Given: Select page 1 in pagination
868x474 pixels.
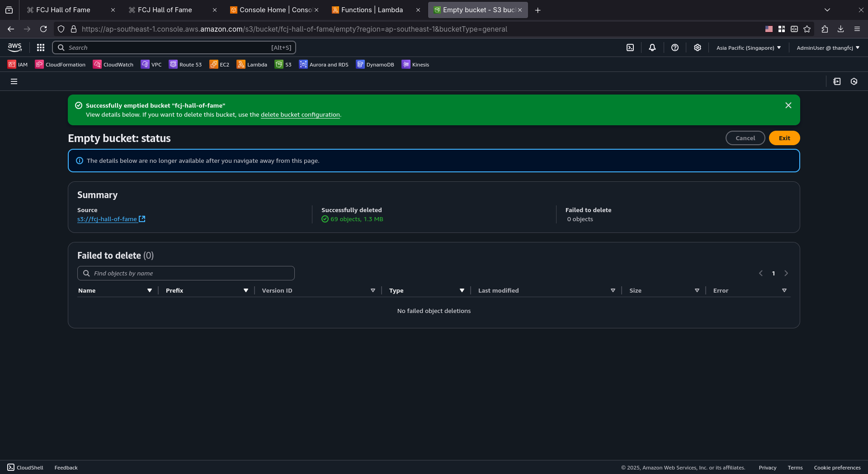Looking at the screenshot, I should pos(774,273).
